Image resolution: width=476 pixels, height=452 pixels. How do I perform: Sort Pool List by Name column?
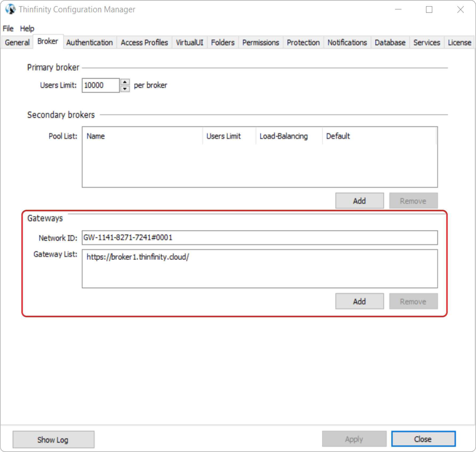[142, 136]
